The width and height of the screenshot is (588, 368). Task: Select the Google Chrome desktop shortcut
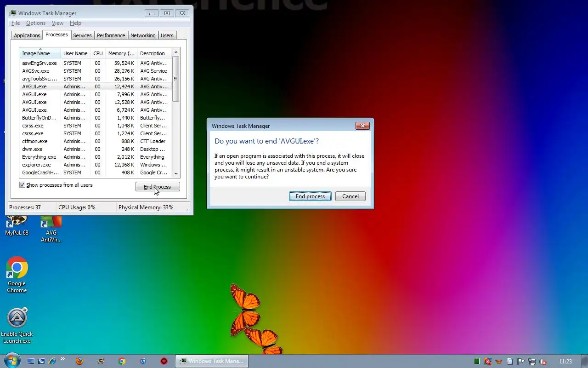point(17,275)
